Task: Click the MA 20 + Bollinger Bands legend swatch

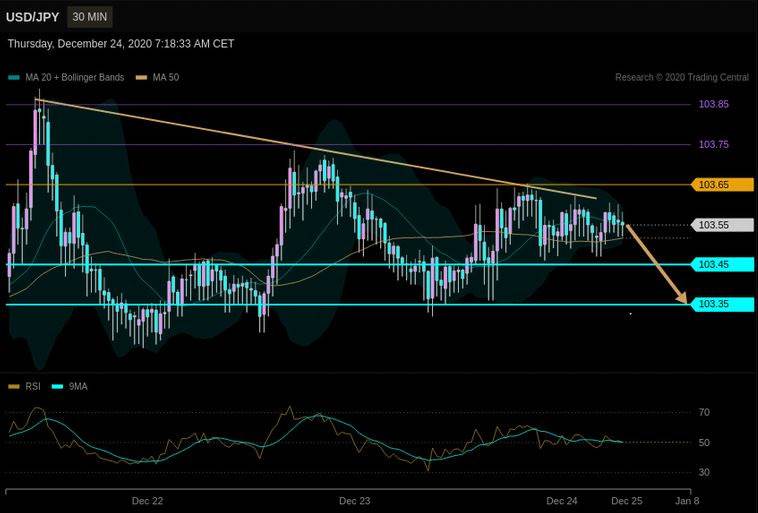Action: point(14,77)
